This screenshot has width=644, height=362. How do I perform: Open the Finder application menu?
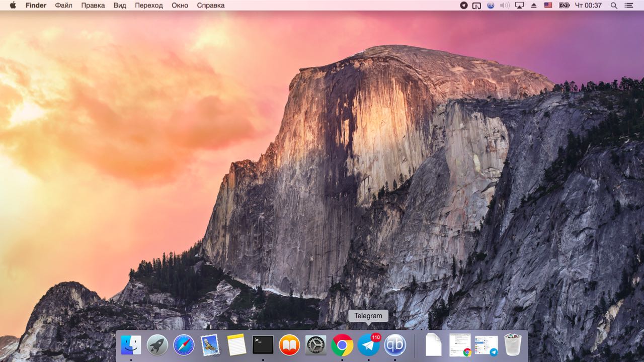click(x=36, y=5)
